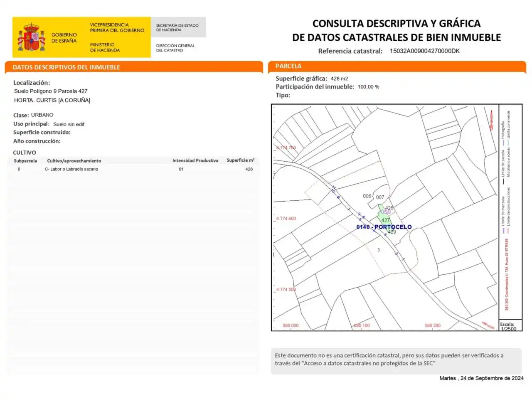
Task: Click the 'Superficie m²' column header
Action: [240, 160]
